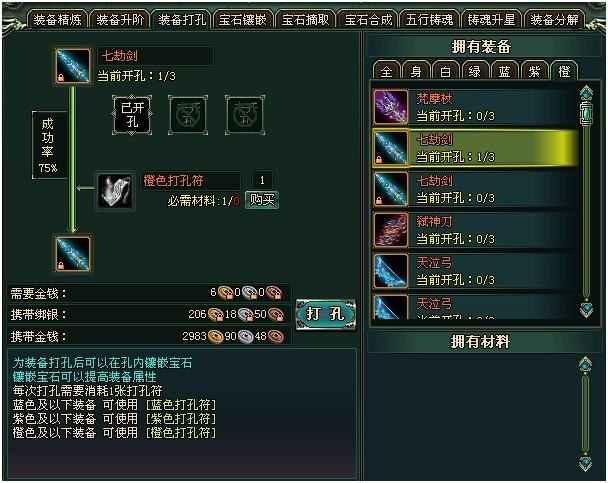
Task: Switch to the 宝石镶嵌 tab
Action: 243,20
